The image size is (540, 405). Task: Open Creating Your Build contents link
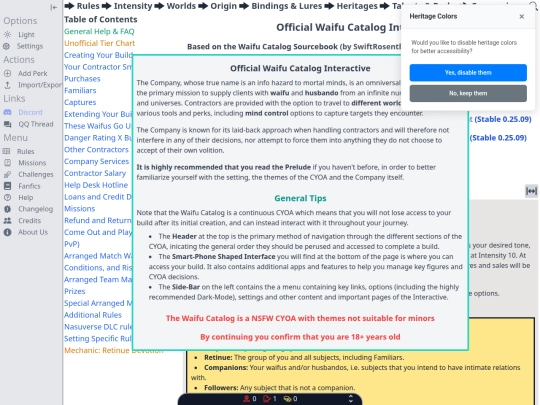pyautogui.click(x=98, y=55)
